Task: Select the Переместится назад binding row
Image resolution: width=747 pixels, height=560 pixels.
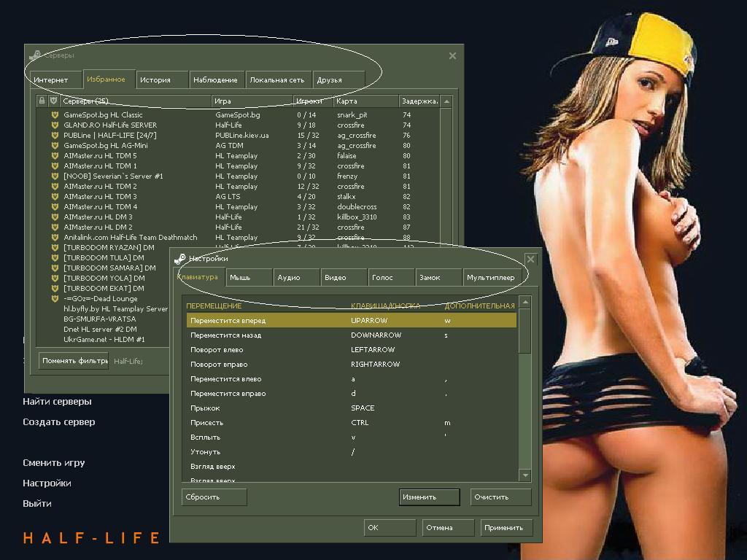Action: [x=352, y=335]
